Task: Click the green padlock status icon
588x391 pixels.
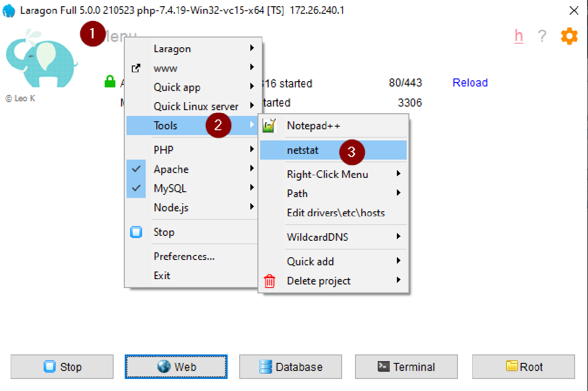Action: pyautogui.click(x=109, y=82)
